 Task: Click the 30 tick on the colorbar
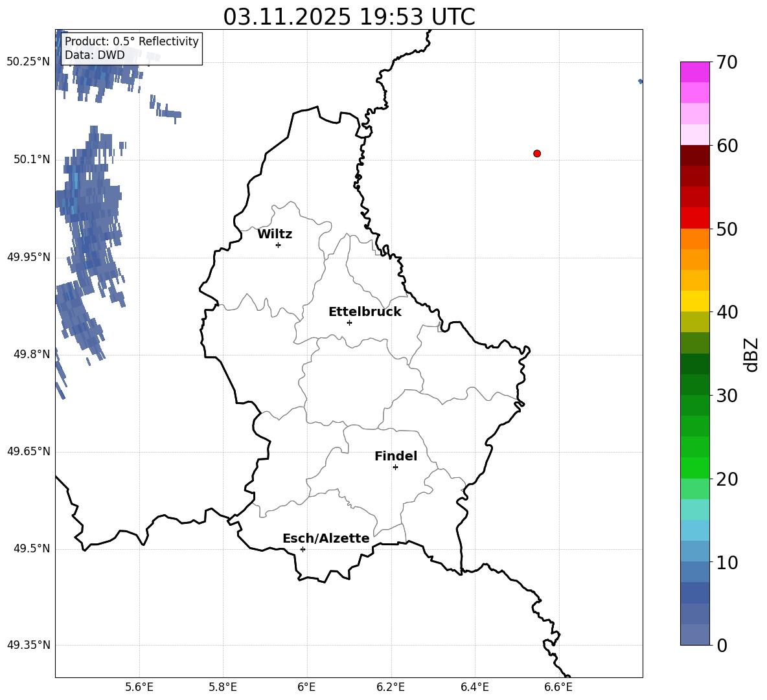(726, 396)
